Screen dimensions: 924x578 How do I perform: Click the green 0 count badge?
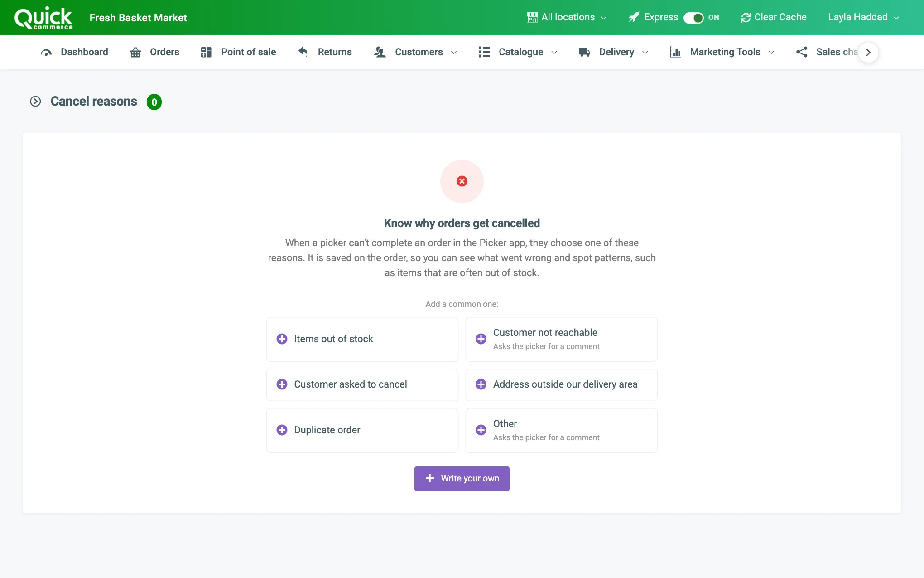(154, 102)
